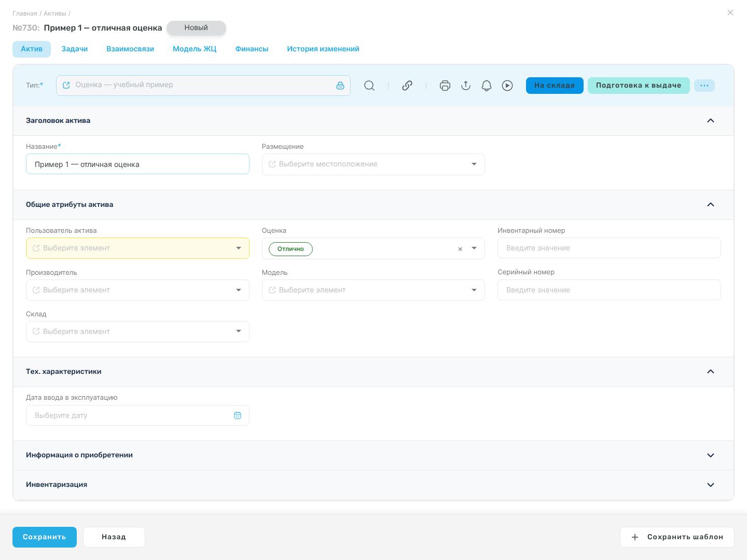Switch to the Модель ЖЦ tab
This screenshot has height=560, width=747.
click(195, 49)
